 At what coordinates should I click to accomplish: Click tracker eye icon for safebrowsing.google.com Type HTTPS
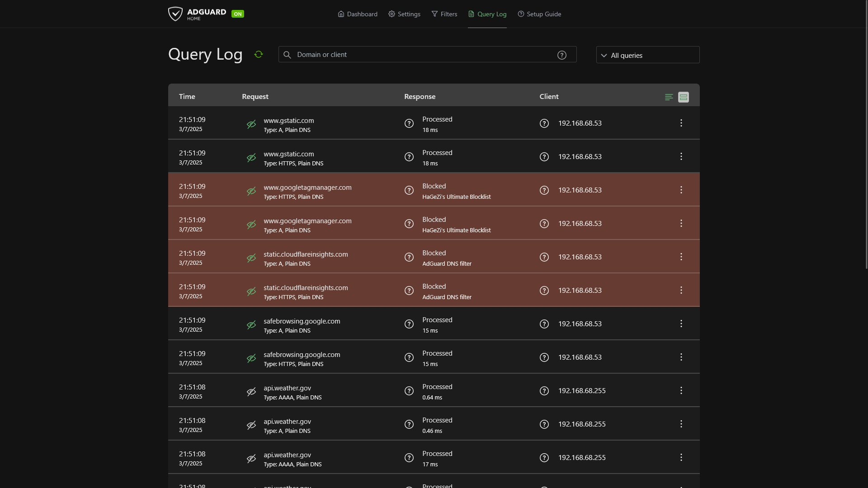point(251,358)
